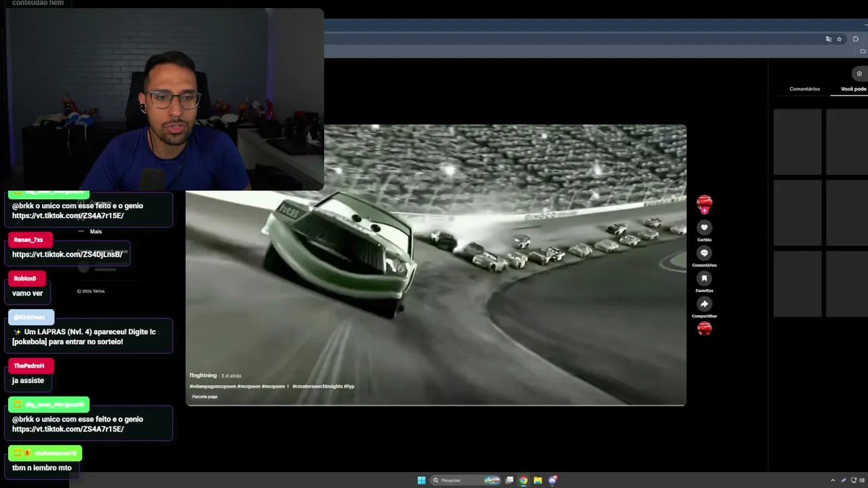This screenshot has height=488, width=868.
Task: Click the "© 2026 TikTok" footer text
Action: [x=91, y=291]
